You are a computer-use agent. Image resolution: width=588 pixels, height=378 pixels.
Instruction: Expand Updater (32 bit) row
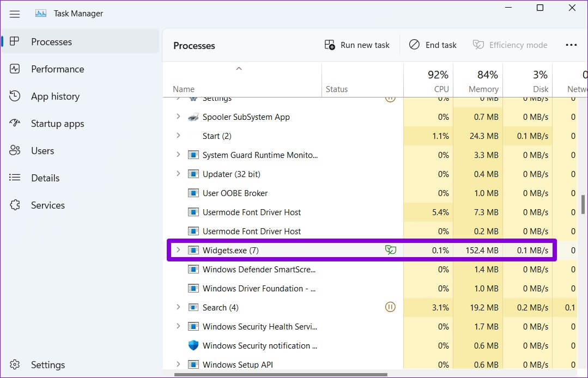[178, 173]
